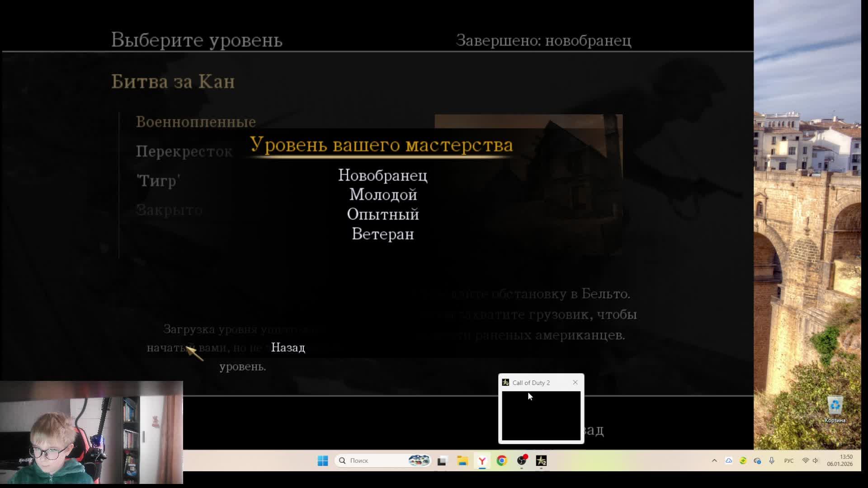868x488 pixels.
Task: Open OBS Studio from the taskbar
Action: [522, 461]
